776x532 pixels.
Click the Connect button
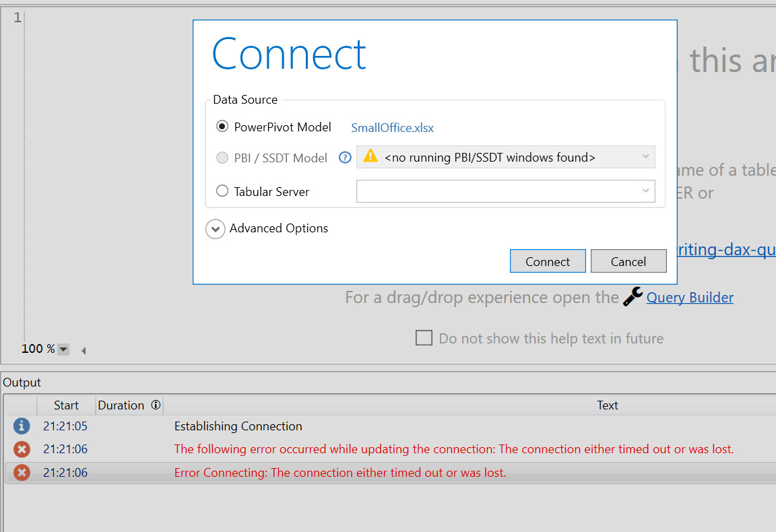pyautogui.click(x=548, y=261)
